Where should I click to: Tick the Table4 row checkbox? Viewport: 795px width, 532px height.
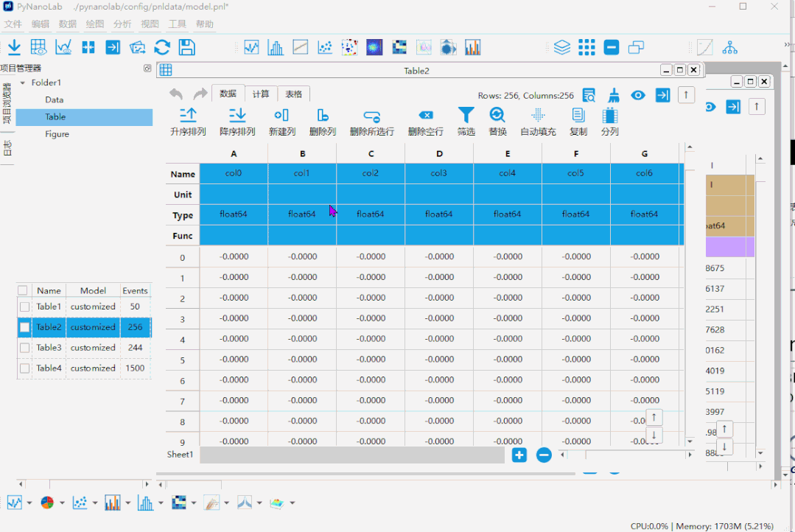pos(24,368)
